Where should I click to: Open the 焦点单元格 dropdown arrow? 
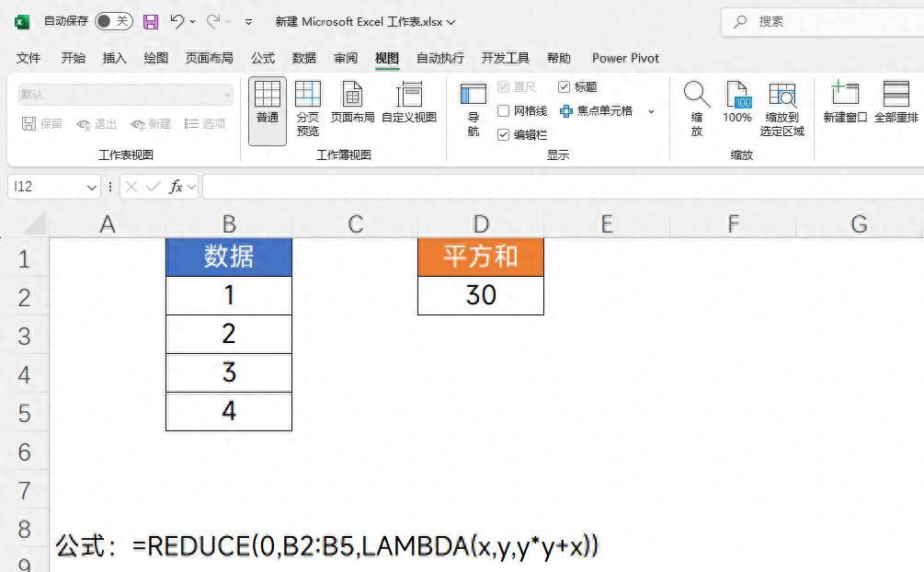click(651, 111)
